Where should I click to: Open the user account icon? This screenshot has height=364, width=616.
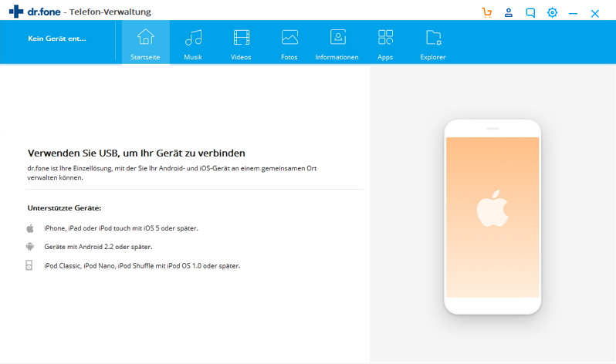509,12
